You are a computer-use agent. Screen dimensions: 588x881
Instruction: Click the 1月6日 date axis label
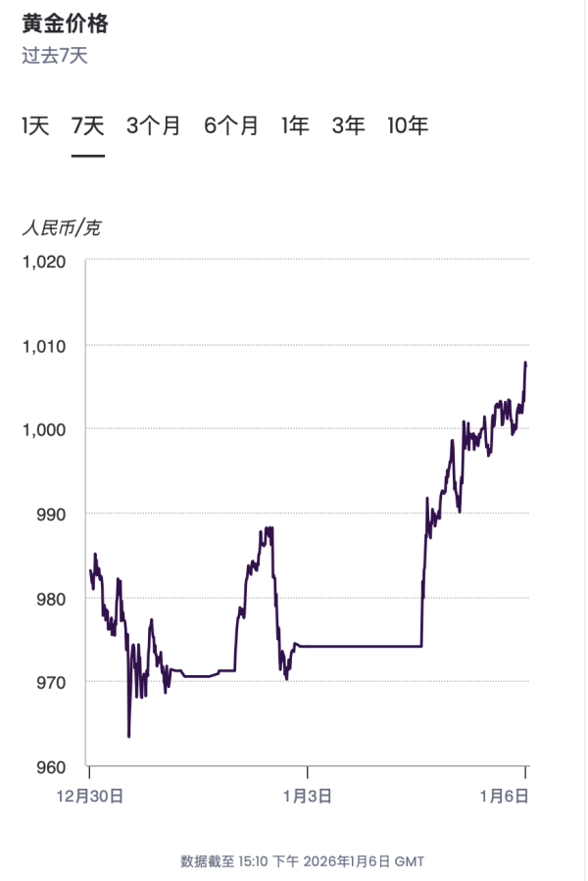click(523, 798)
